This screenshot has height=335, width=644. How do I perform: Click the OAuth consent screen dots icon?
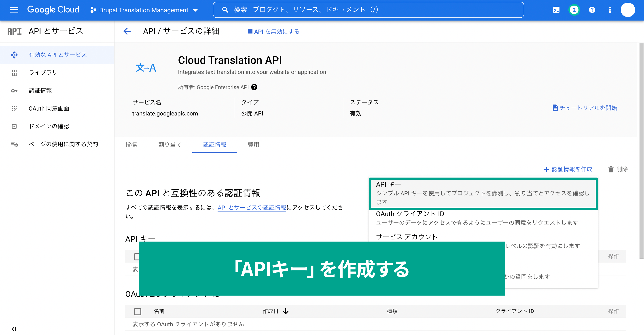click(14, 109)
